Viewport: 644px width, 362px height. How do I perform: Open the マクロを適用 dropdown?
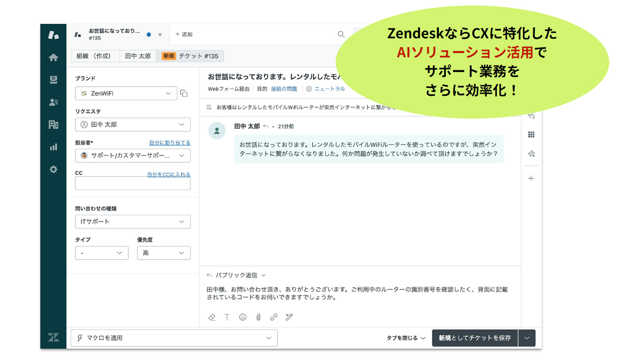(x=174, y=338)
